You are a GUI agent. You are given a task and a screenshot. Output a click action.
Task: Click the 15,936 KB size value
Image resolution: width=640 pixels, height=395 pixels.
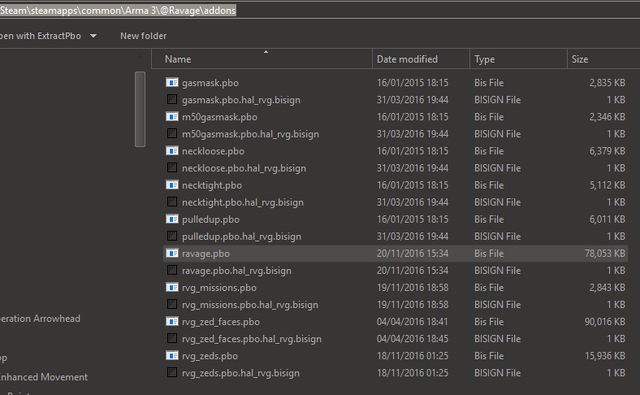click(x=605, y=356)
